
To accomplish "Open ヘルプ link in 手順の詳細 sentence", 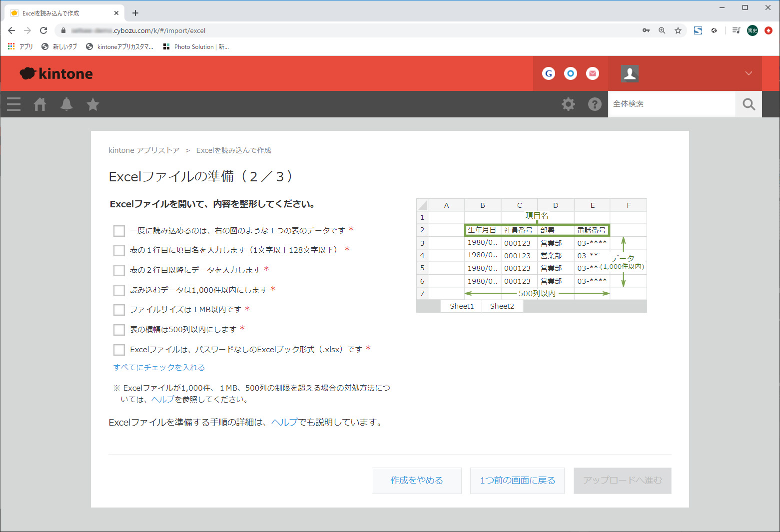I will (x=284, y=422).
